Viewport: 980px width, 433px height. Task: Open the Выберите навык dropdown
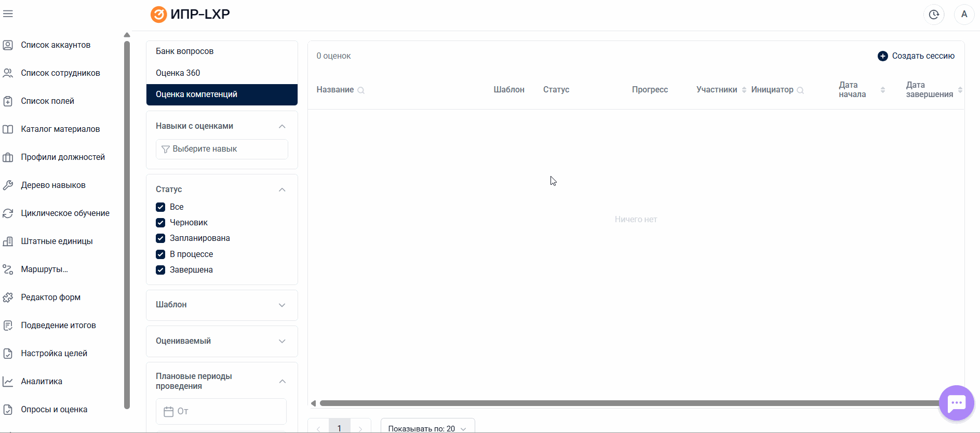pos(222,149)
